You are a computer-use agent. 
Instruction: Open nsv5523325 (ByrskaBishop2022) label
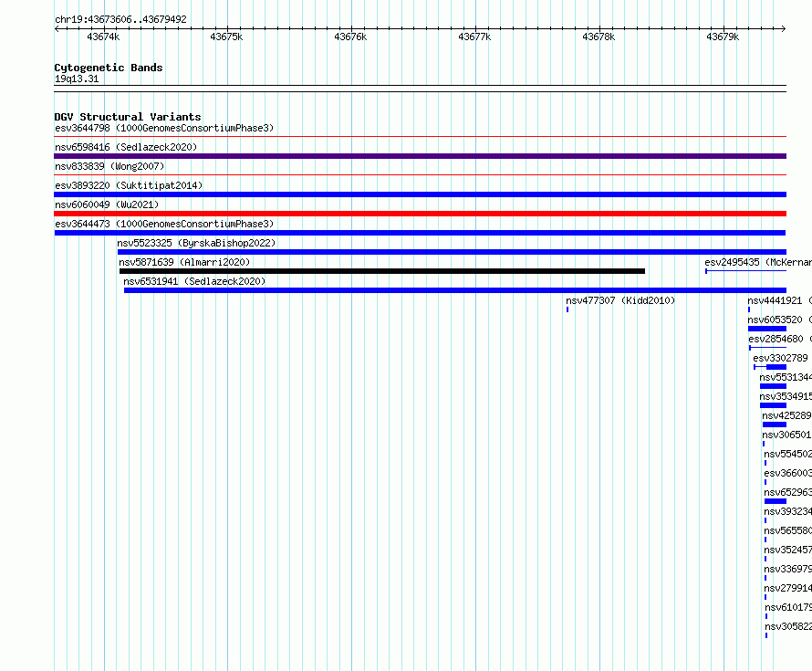(x=196, y=243)
